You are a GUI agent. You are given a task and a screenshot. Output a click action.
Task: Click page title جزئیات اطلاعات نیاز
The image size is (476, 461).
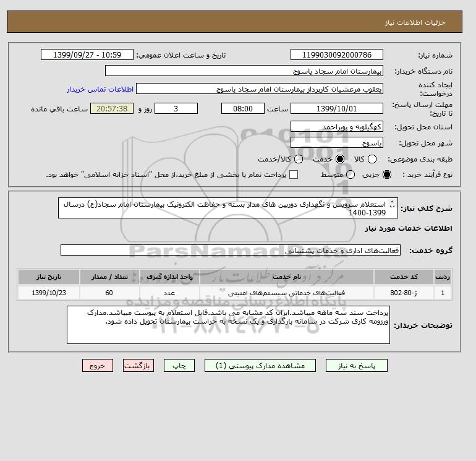[x=415, y=22]
